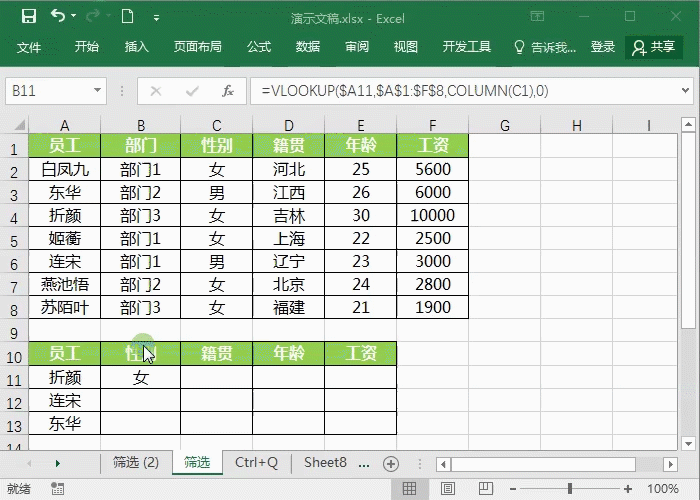Open the 审阅 ribbon tab
Image resolution: width=700 pixels, height=500 pixels.
[x=357, y=47]
